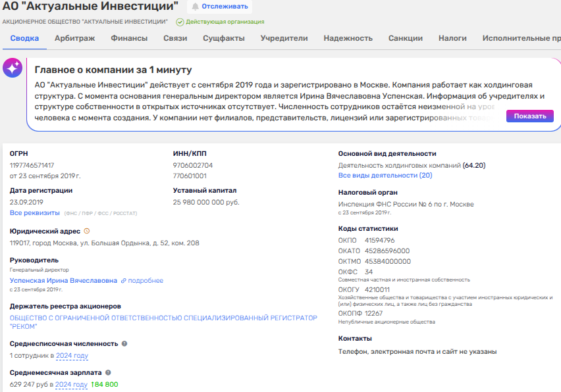The height and width of the screenshot is (392, 561).
Task: Go to the Учредители tab
Action: coord(284,38)
